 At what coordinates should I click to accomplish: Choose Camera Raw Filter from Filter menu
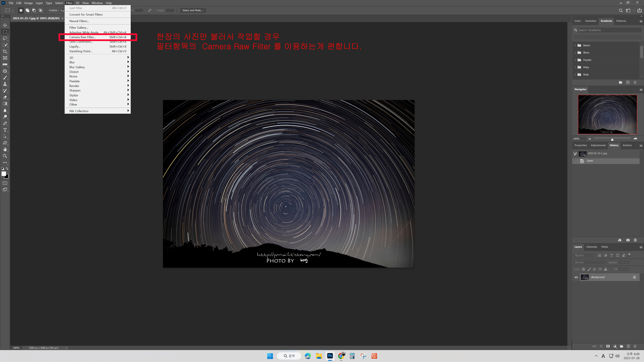click(97, 37)
